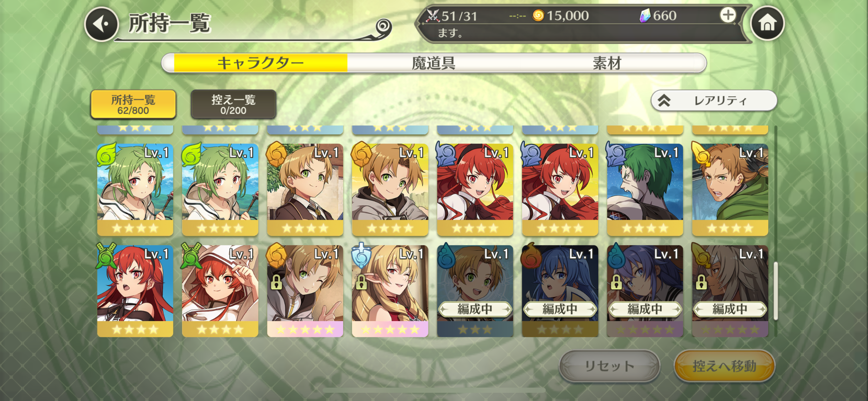
Task: Go to the home screen icon
Action: point(767,23)
